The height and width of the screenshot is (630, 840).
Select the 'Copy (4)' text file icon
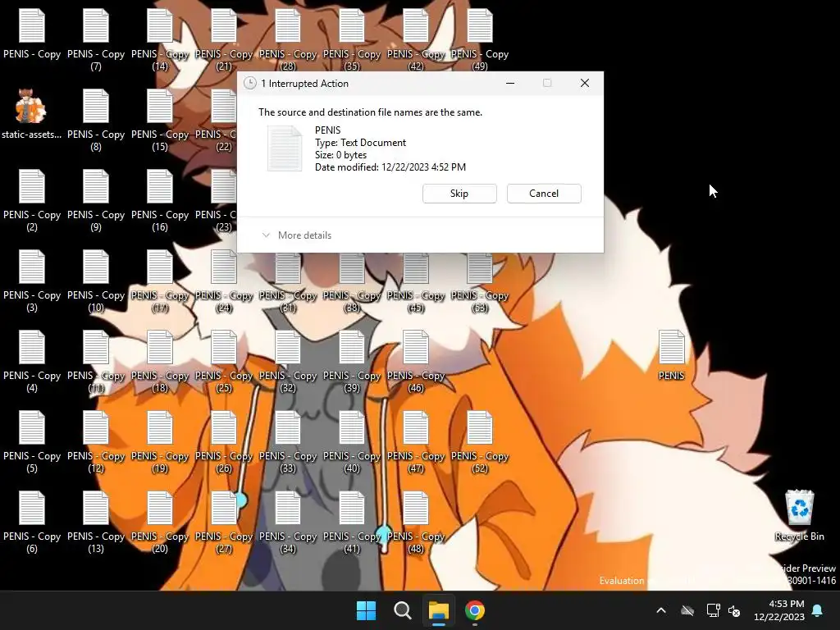(32, 347)
